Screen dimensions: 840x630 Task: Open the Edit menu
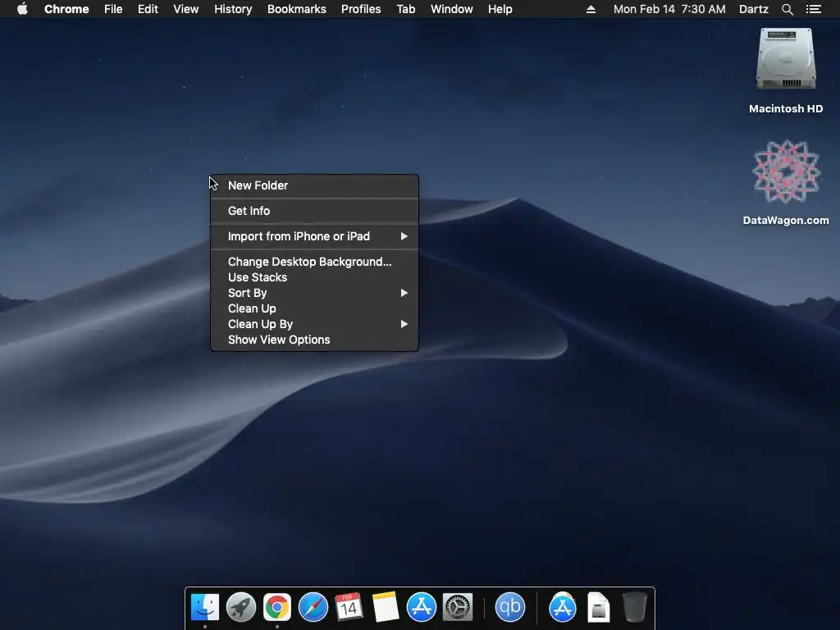click(148, 9)
